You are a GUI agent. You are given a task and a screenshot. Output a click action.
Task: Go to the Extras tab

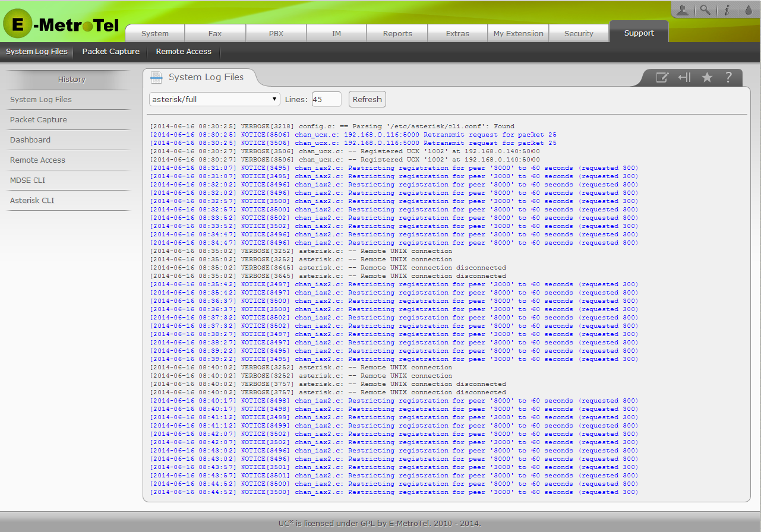[457, 33]
